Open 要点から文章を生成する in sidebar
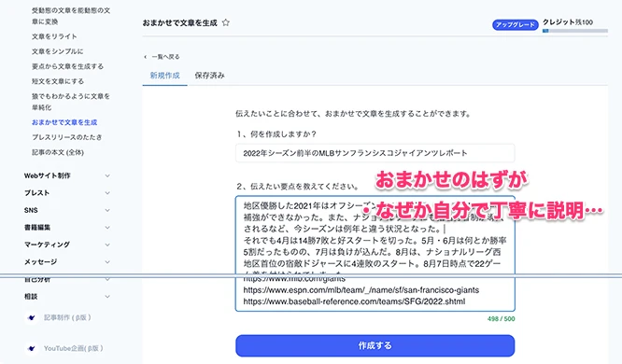 click(x=67, y=66)
